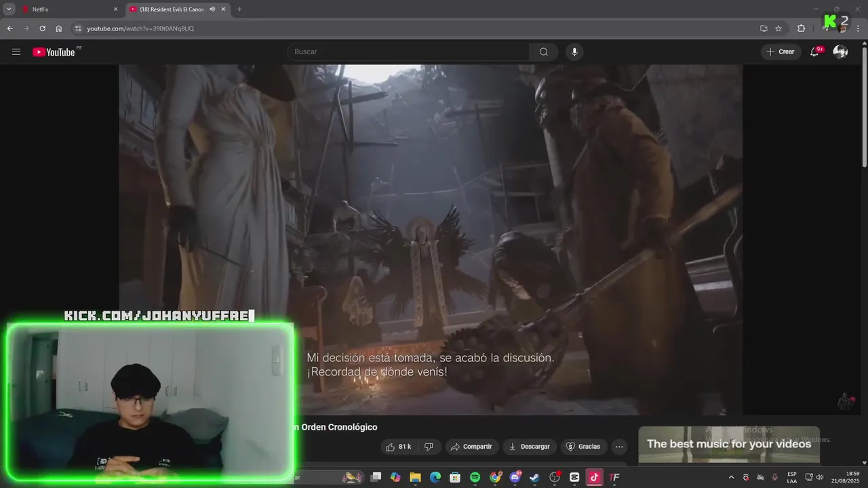Click the Descargar download button

click(x=530, y=447)
